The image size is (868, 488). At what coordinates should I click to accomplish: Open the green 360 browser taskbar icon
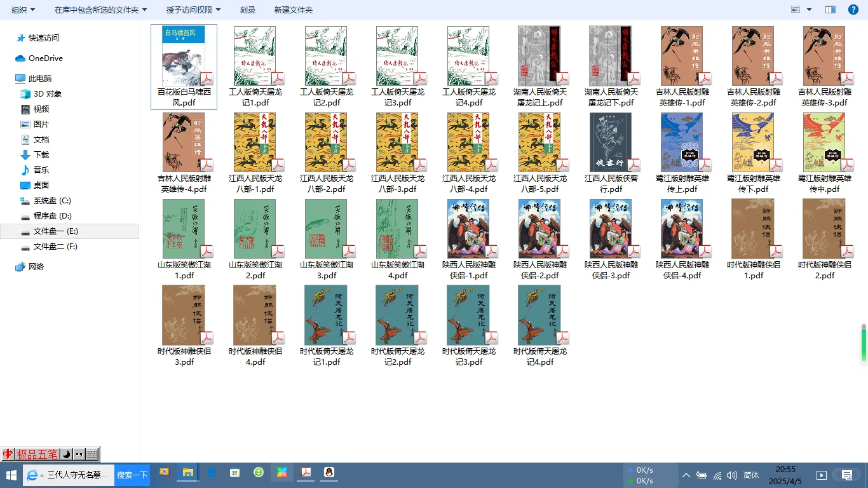259,473
